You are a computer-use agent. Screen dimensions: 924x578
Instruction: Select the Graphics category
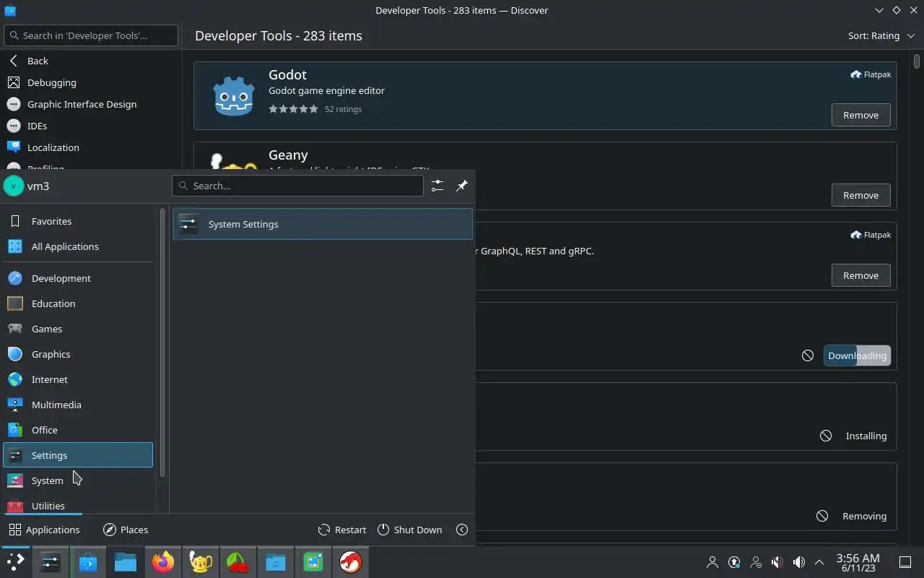tap(78, 354)
